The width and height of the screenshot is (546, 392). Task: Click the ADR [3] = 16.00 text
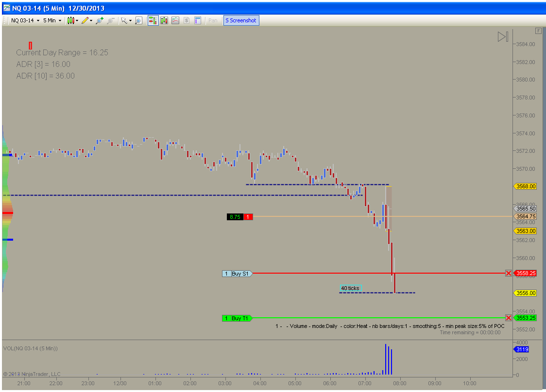pos(43,65)
